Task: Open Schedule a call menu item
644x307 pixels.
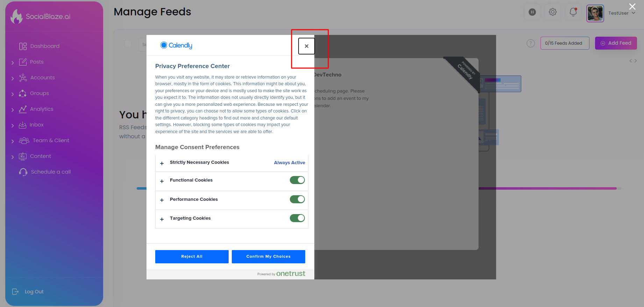Action: click(51, 172)
